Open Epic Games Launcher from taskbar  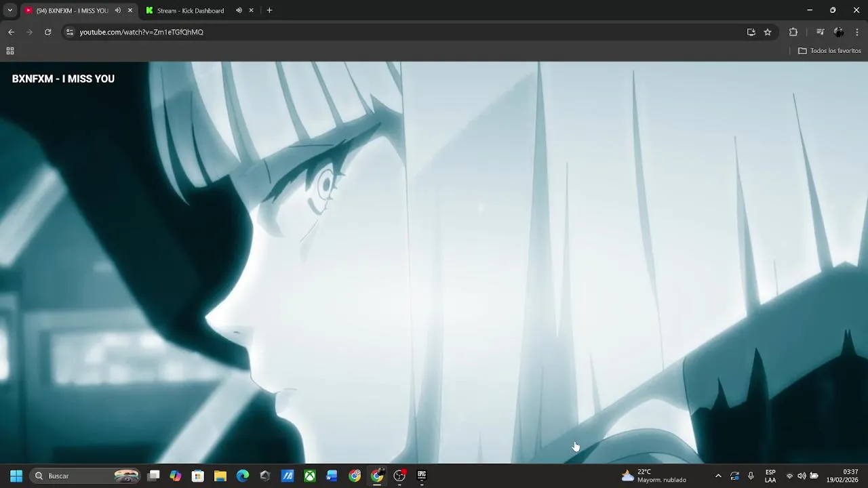tap(422, 476)
